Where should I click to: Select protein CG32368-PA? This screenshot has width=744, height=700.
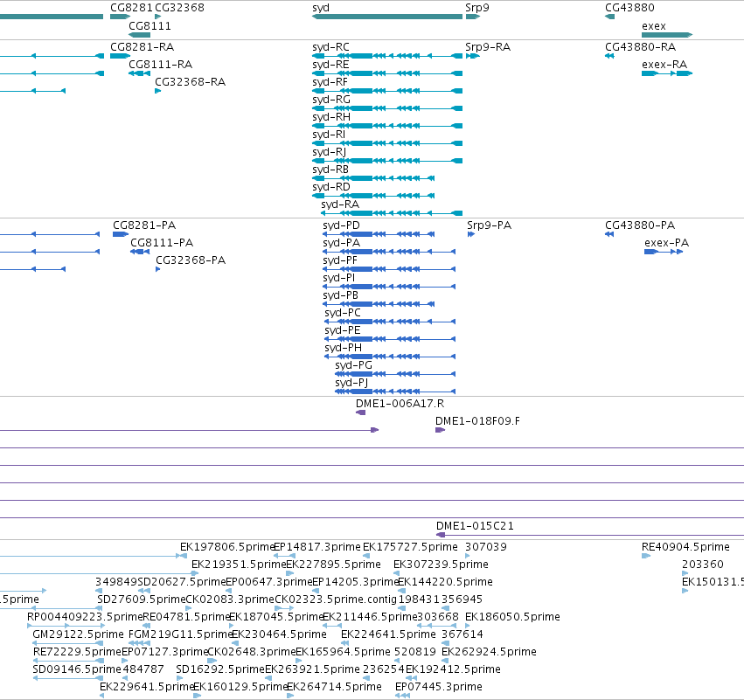pos(191,260)
